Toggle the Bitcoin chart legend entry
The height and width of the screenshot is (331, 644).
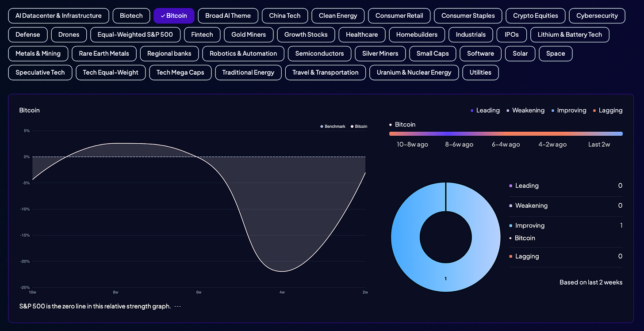click(359, 126)
